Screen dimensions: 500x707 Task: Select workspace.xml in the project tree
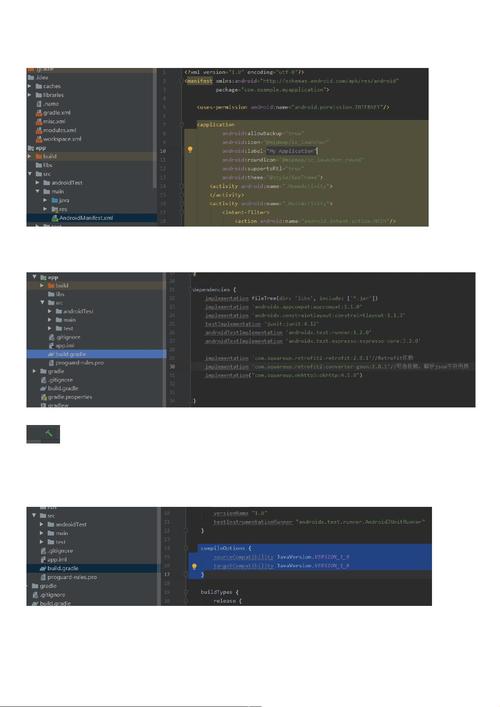(x=62, y=139)
